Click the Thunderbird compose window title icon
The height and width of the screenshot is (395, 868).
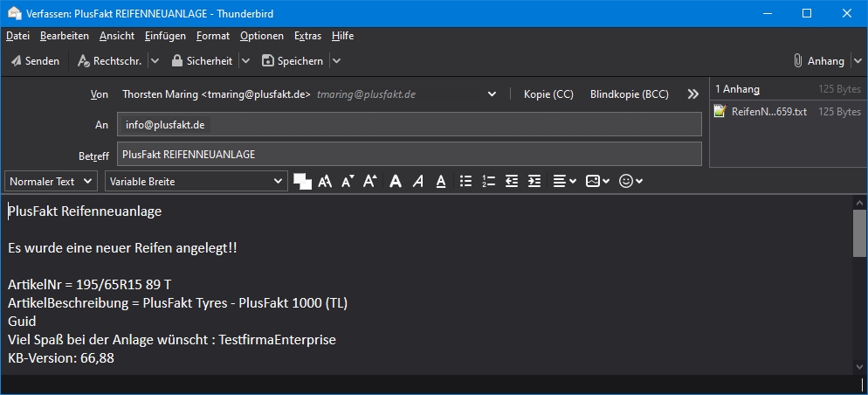coord(14,14)
